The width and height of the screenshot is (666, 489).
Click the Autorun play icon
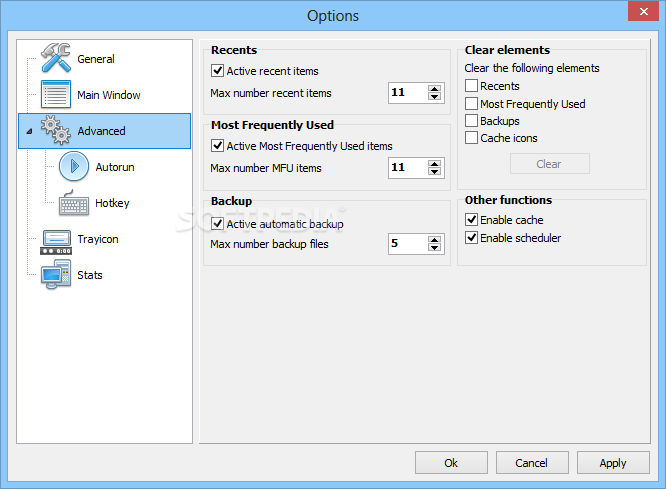[74, 166]
